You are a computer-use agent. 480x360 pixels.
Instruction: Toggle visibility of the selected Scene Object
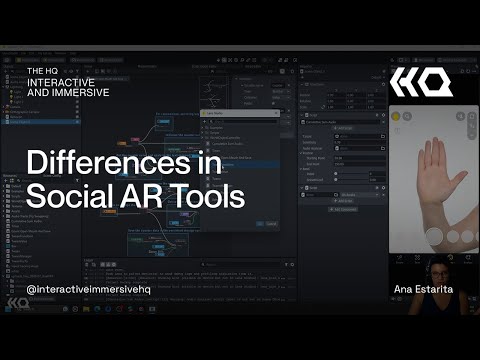pyautogui.click(x=77, y=122)
